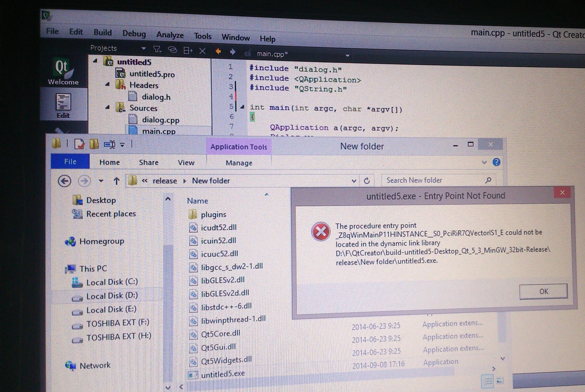Refresh the New folder view

[367, 180]
